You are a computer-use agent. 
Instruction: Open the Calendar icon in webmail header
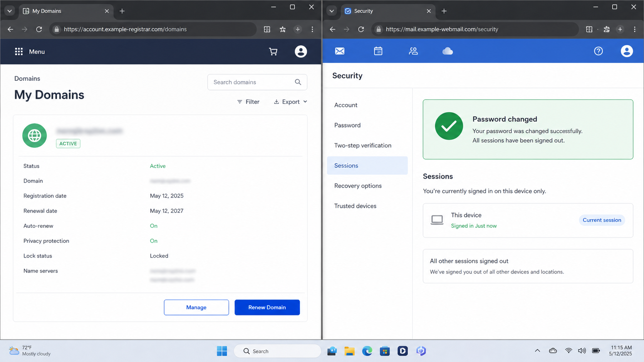[x=378, y=51]
